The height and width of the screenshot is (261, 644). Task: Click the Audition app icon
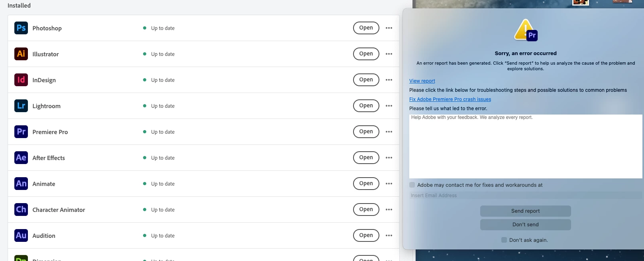(x=21, y=235)
